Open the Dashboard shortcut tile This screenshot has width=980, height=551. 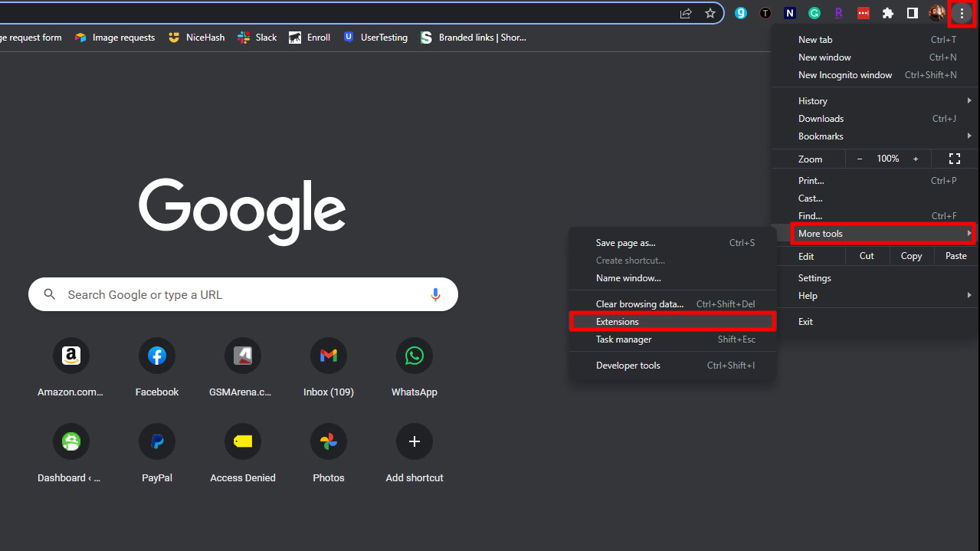click(x=71, y=454)
